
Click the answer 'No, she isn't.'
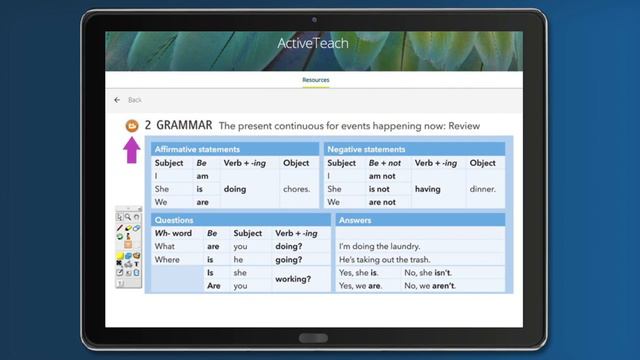[x=428, y=272]
